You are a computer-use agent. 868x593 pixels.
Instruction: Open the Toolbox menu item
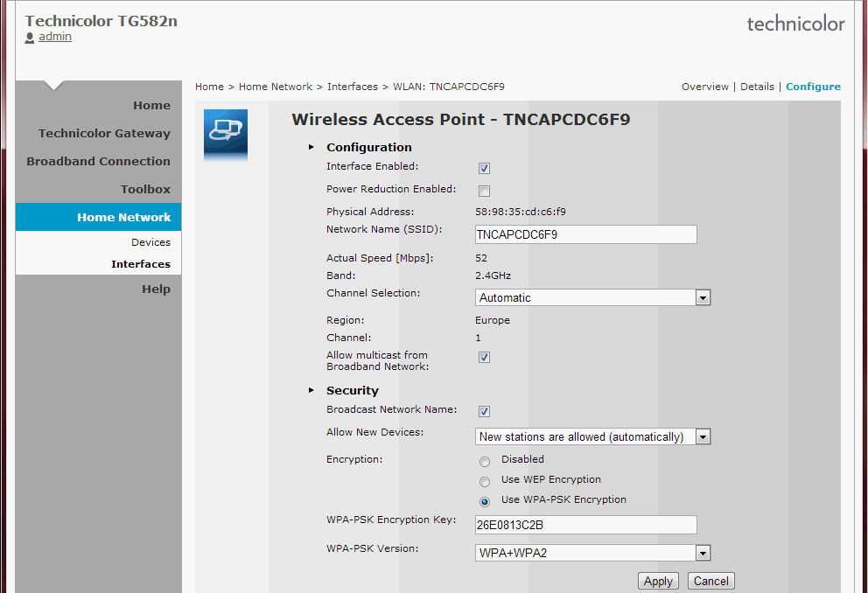click(x=145, y=190)
